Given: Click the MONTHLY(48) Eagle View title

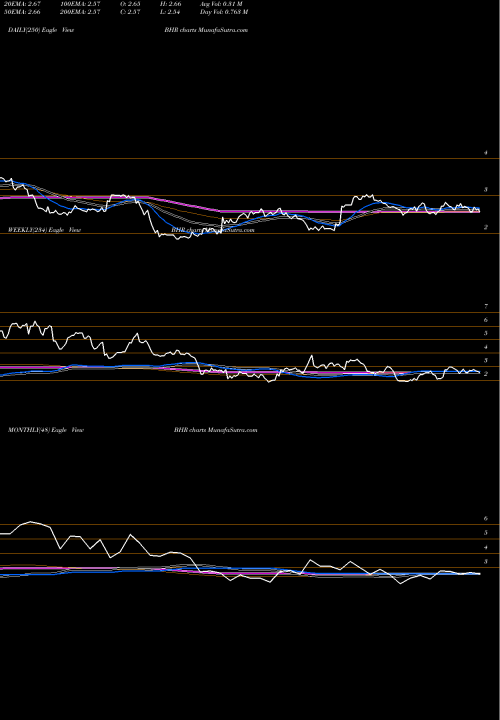Looking at the screenshot, I should 45,430.
